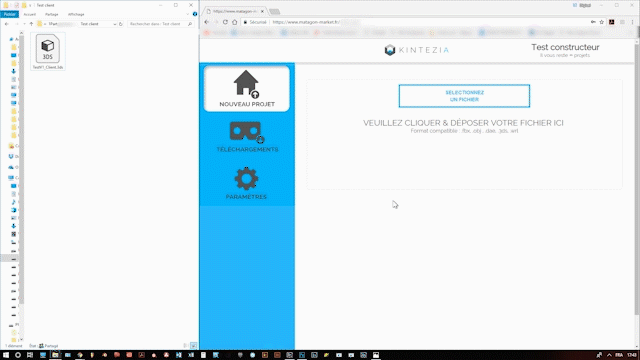Refresh the Explorer folder view
Viewport: 640px width, 360px height.
tap(121, 24)
